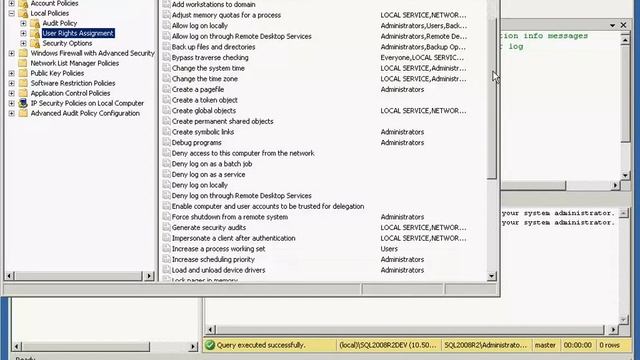Select Windows Firewall with Advanced Security
640x360 pixels.
click(93, 53)
